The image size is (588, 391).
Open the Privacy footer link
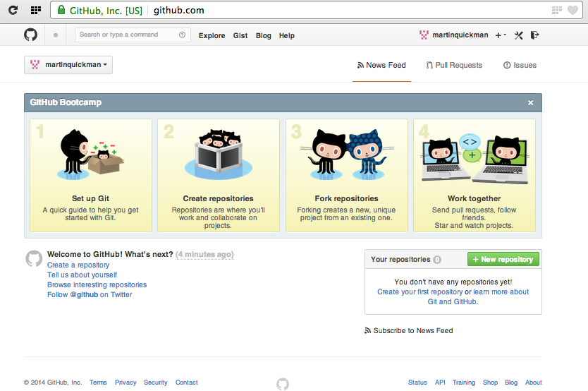coord(125,383)
